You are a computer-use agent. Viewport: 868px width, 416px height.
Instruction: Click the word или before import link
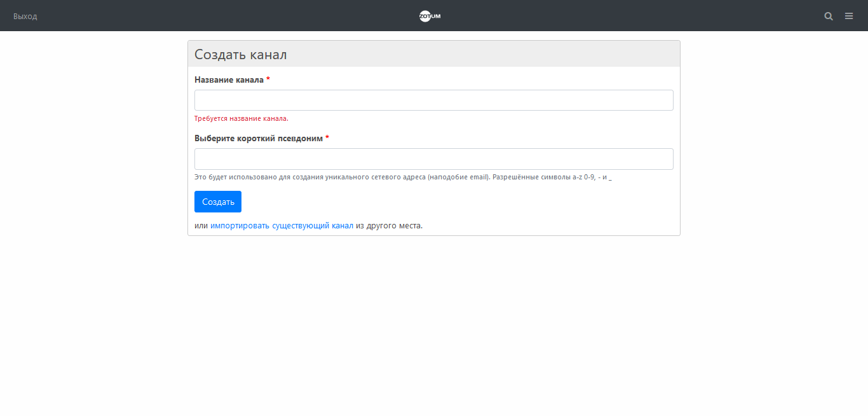(x=201, y=225)
